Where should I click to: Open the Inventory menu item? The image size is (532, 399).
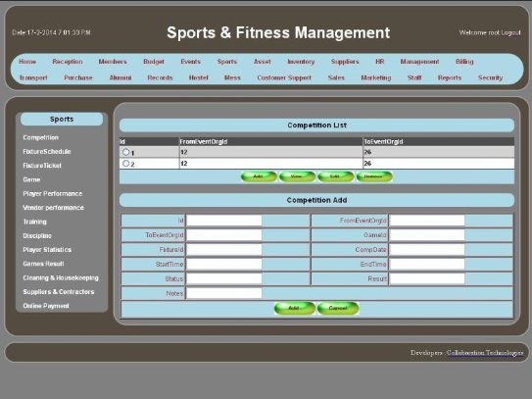click(x=301, y=62)
